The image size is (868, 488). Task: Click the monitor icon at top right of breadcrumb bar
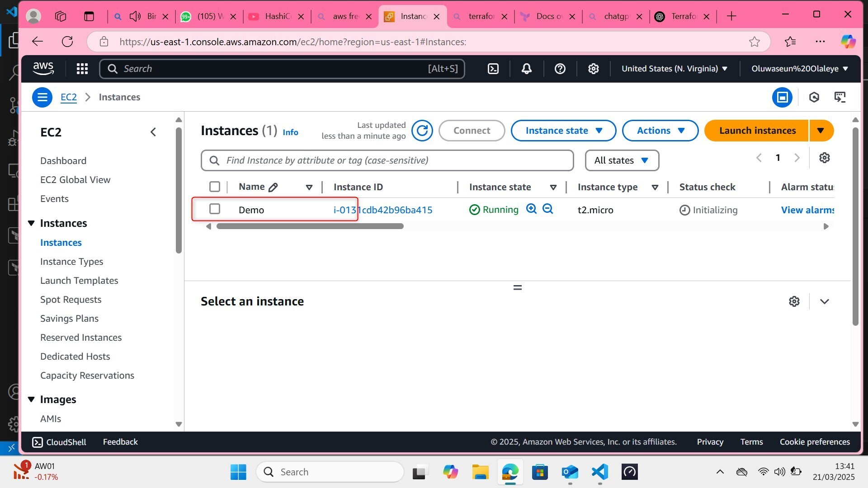[840, 97]
